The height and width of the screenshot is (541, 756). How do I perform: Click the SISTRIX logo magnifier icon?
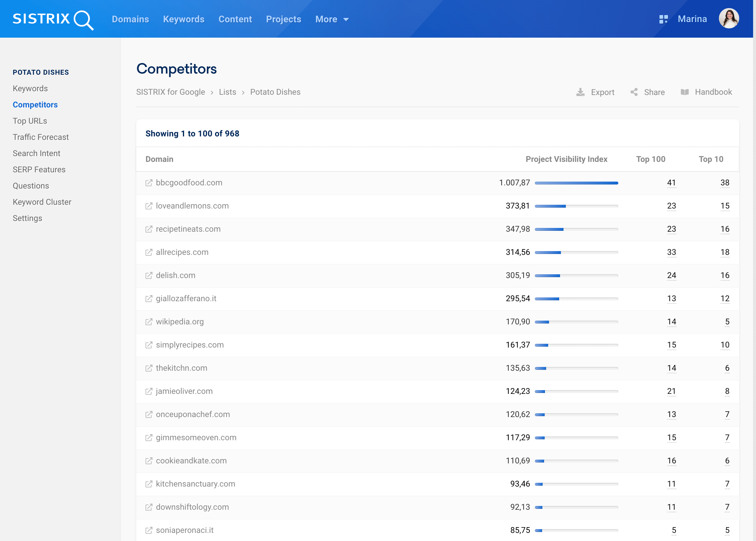point(84,20)
